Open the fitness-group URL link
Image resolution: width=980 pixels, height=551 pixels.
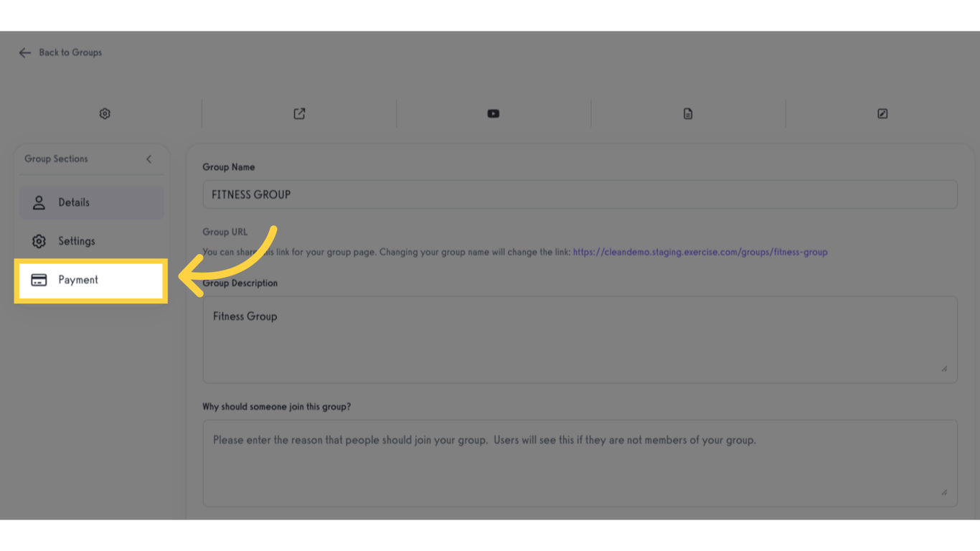(700, 252)
